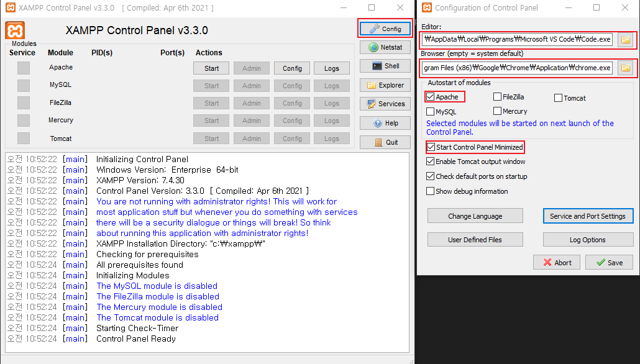Open Service and Port Settings
Image resolution: width=640 pixels, height=364 pixels.
pos(588,216)
